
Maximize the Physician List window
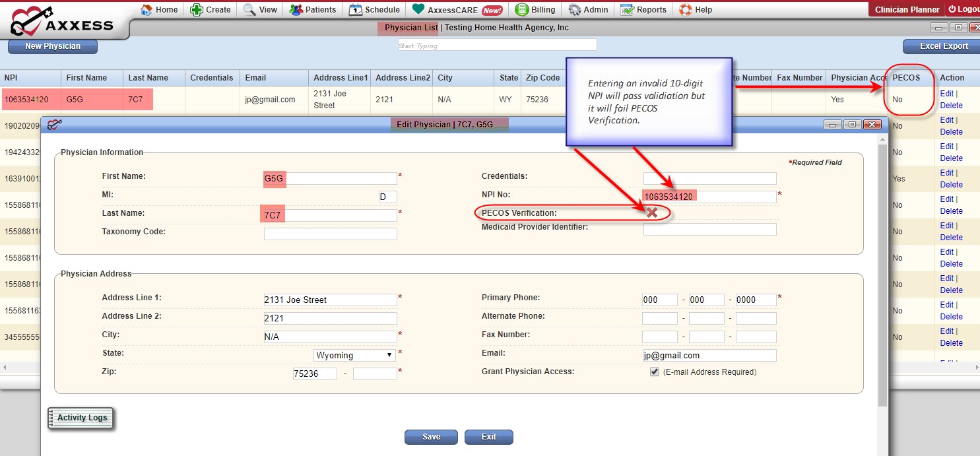958,28
